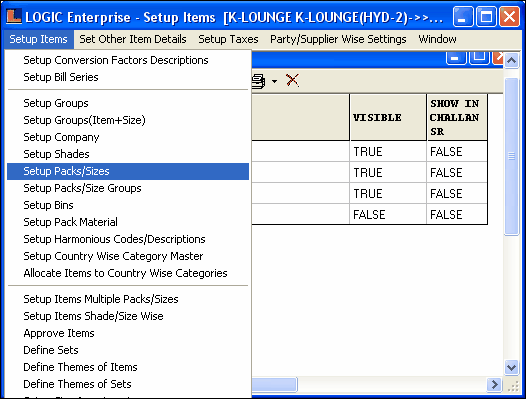This screenshot has height=399, width=526.
Task: Select Setup Items Shade/Size Wise
Action: (x=128, y=316)
